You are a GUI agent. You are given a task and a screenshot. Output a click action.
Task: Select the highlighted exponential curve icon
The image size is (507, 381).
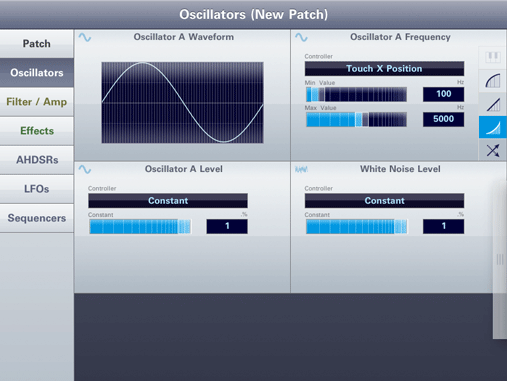(x=493, y=127)
